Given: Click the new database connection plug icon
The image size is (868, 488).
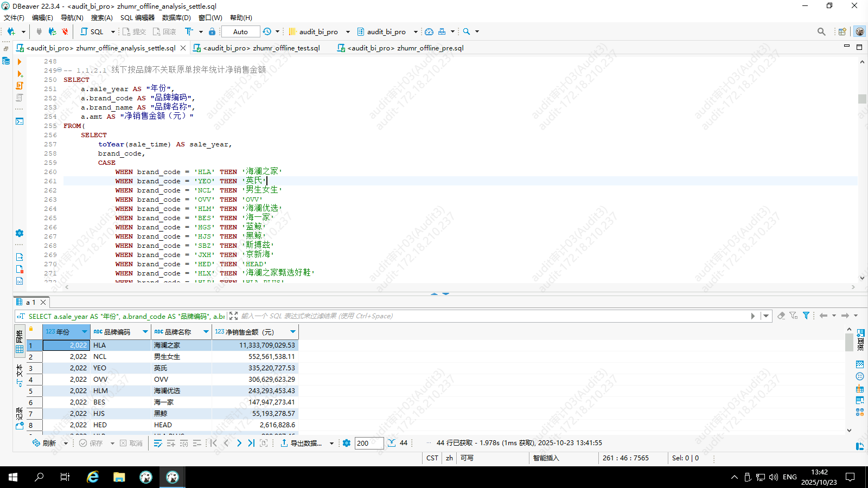Looking at the screenshot, I should point(11,31).
